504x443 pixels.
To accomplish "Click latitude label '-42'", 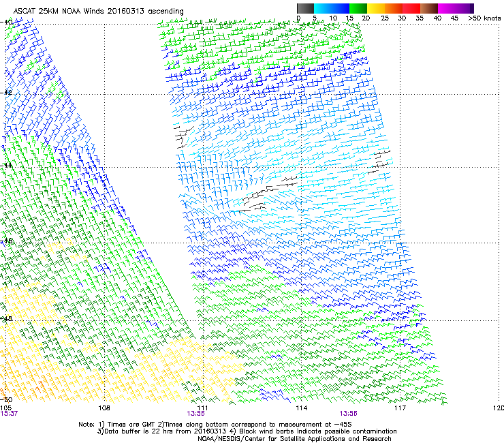I will point(6,92).
